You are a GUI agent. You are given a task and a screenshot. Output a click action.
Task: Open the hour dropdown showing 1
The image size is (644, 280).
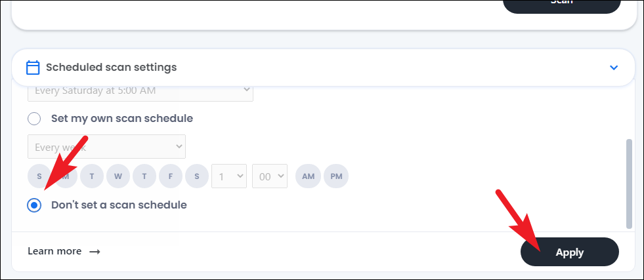click(229, 176)
